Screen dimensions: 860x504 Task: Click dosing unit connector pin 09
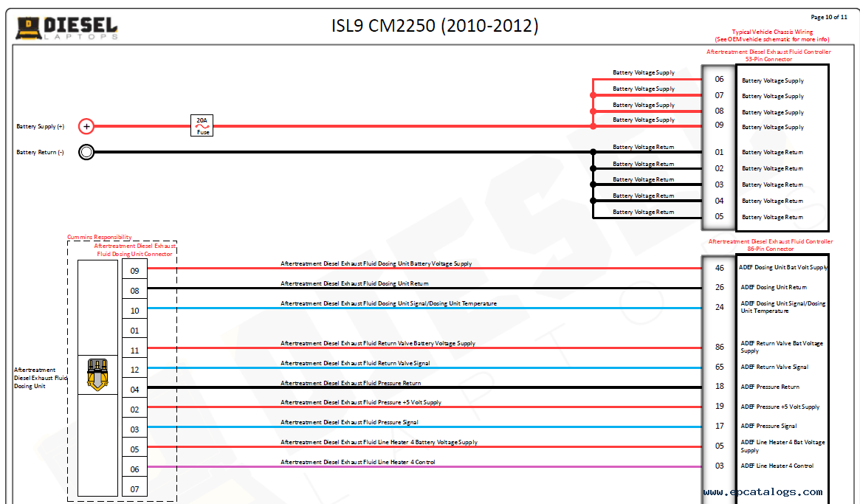coord(134,270)
